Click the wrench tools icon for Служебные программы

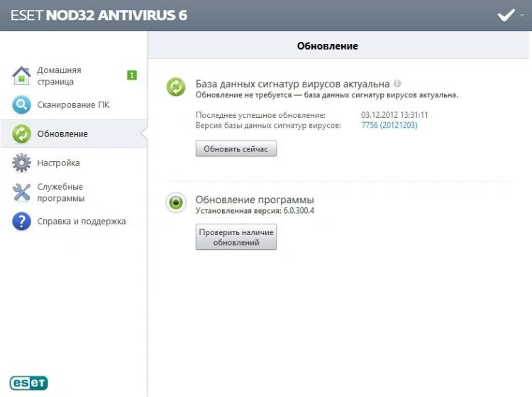[21, 192]
